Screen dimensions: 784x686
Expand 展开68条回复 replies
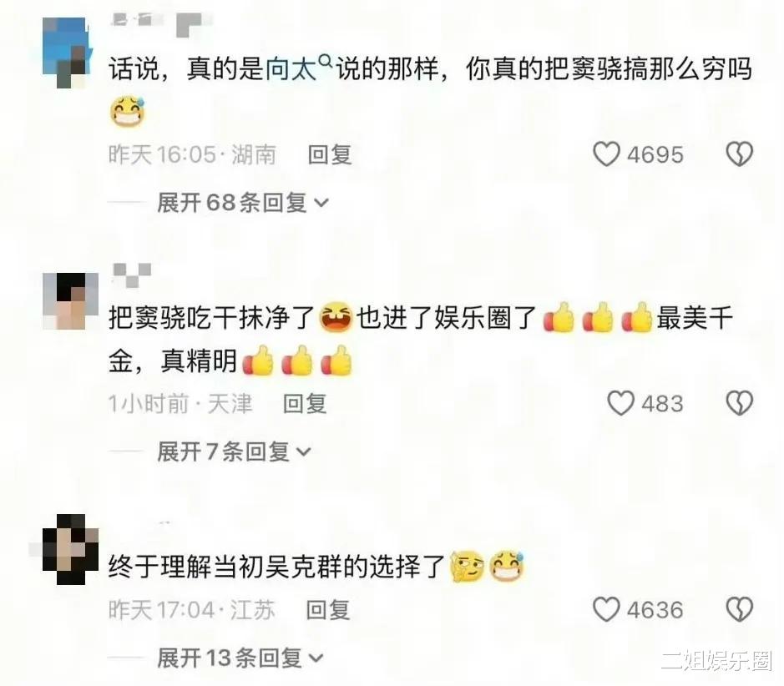(242, 203)
